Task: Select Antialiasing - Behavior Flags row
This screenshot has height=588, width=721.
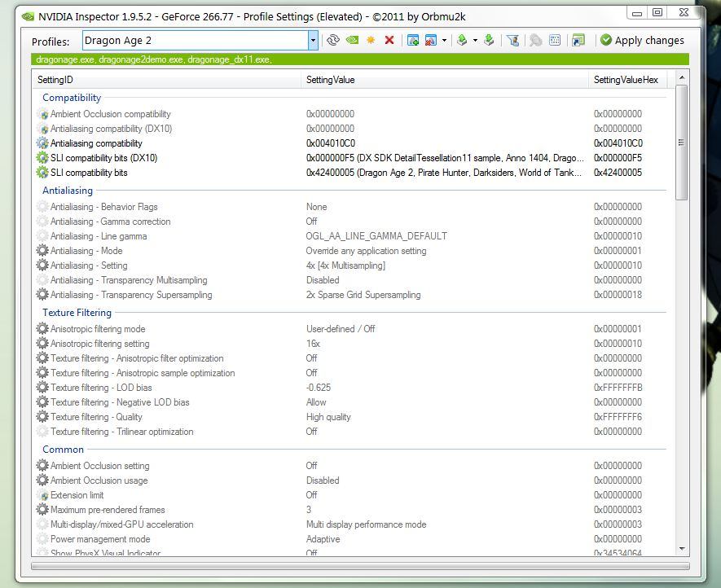Action: tap(350, 206)
